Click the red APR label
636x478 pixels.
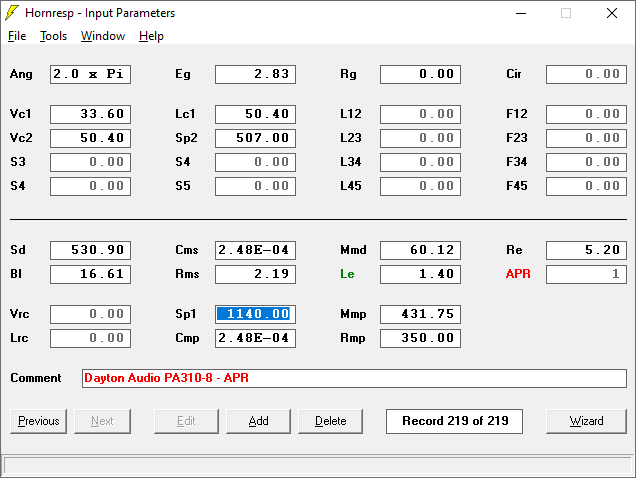click(518, 274)
